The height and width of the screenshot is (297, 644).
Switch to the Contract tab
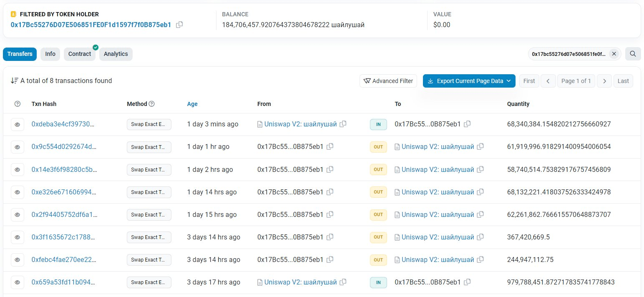pyautogui.click(x=79, y=54)
